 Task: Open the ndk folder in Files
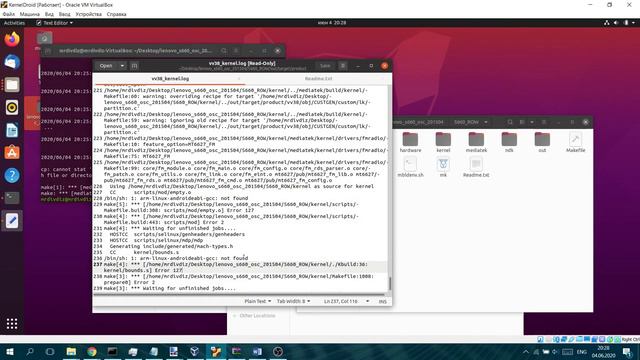[509, 142]
